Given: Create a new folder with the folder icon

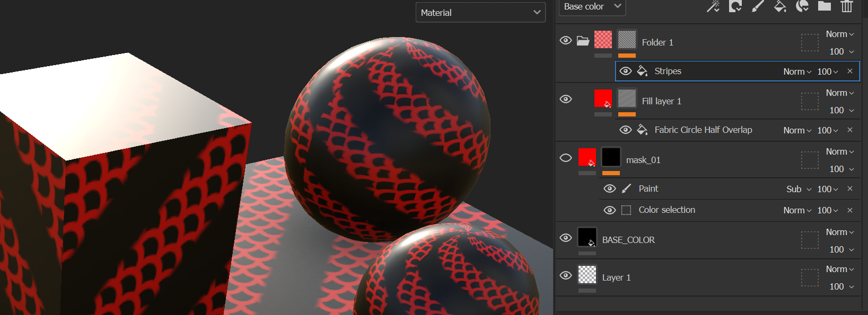Looking at the screenshot, I should (x=825, y=6).
